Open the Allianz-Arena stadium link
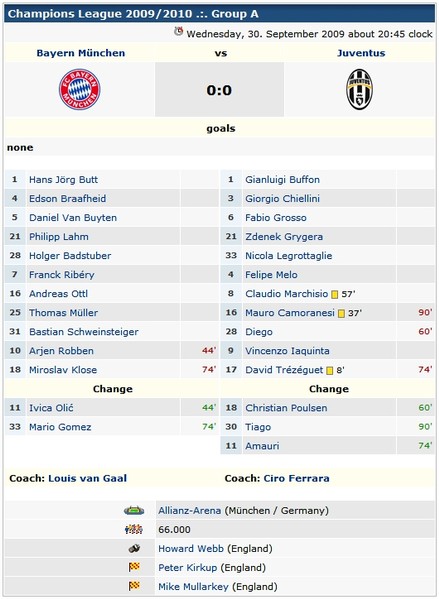 click(x=190, y=510)
